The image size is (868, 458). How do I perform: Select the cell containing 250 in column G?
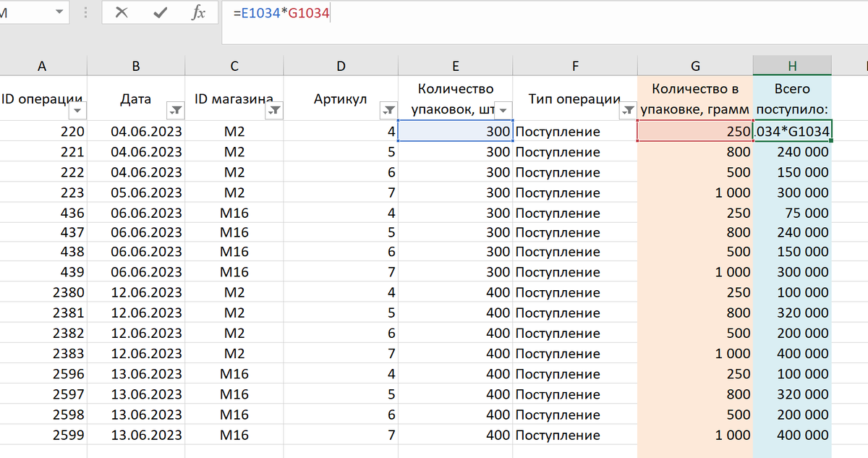pos(694,132)
